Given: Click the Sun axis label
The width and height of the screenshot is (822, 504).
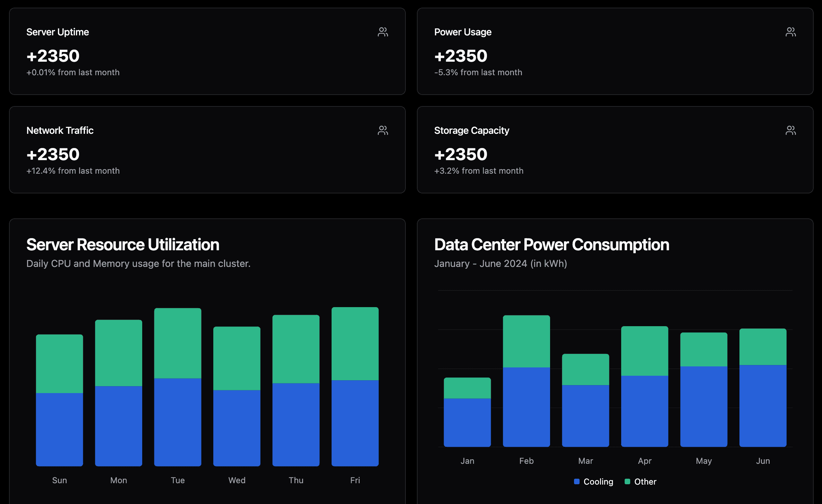Looking at the screenshot, I should 60,480.
